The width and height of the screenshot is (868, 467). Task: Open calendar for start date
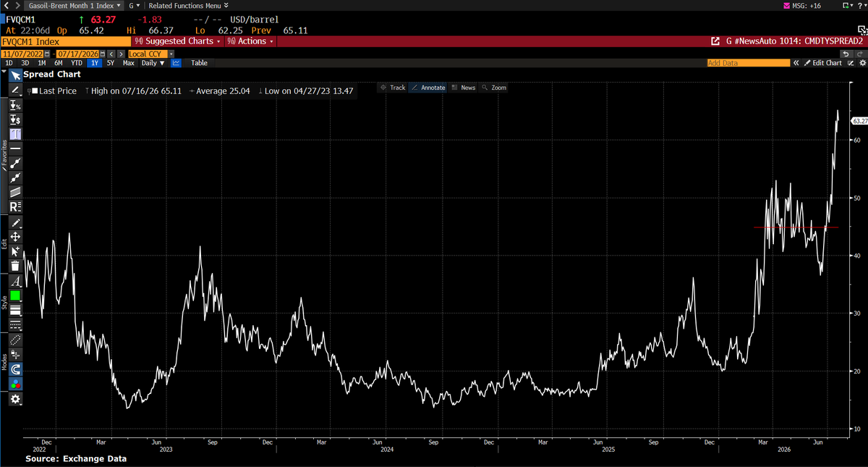(x=46, y=54)
